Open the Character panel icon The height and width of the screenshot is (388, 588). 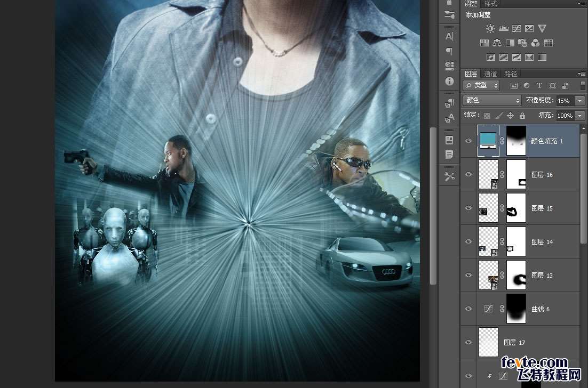[x=449, y=36]
